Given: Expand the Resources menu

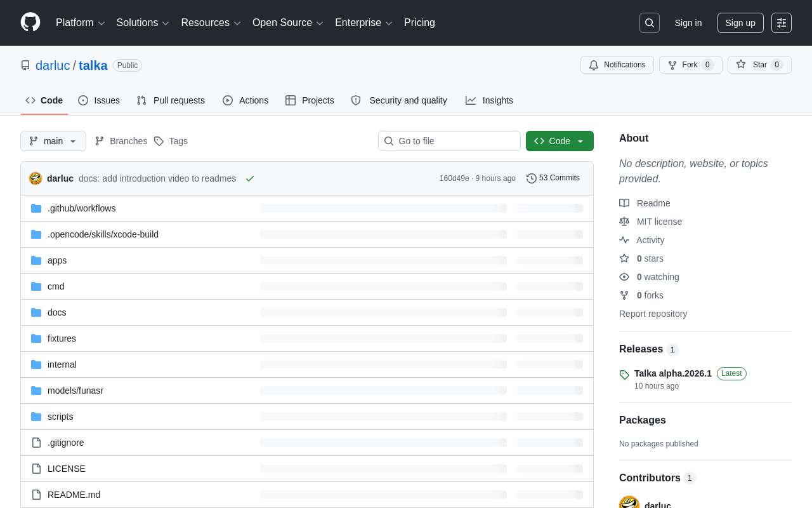Looking at the screenshot, I should [211, 23].
